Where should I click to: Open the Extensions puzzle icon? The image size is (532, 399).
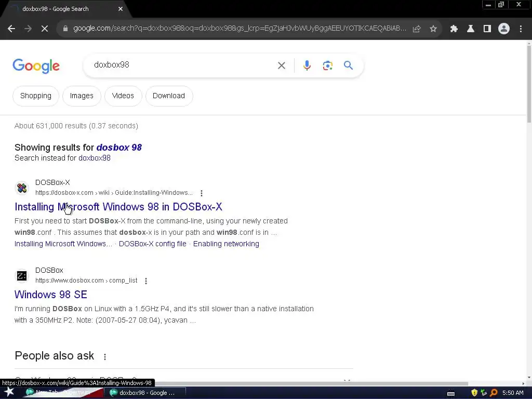[x=454, y=29]
